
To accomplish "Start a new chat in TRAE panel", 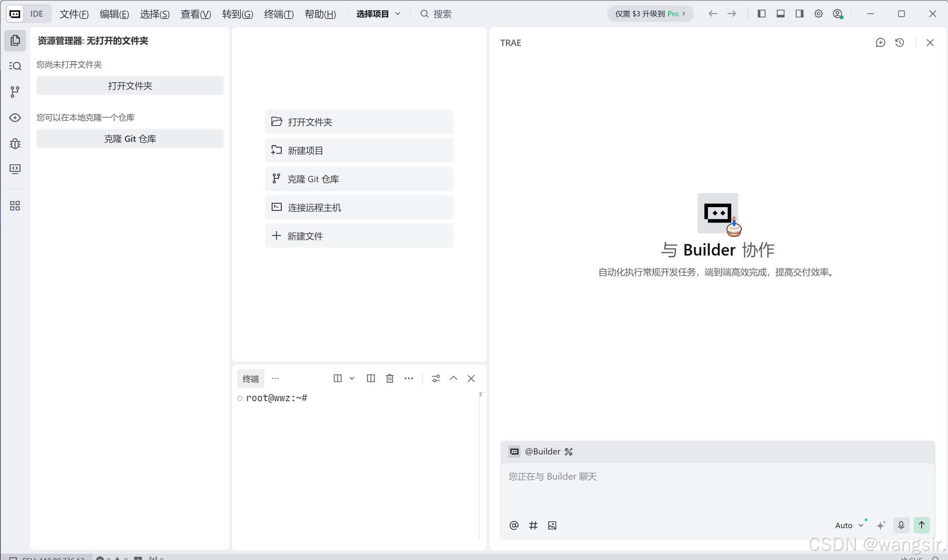I will point(880,43).
